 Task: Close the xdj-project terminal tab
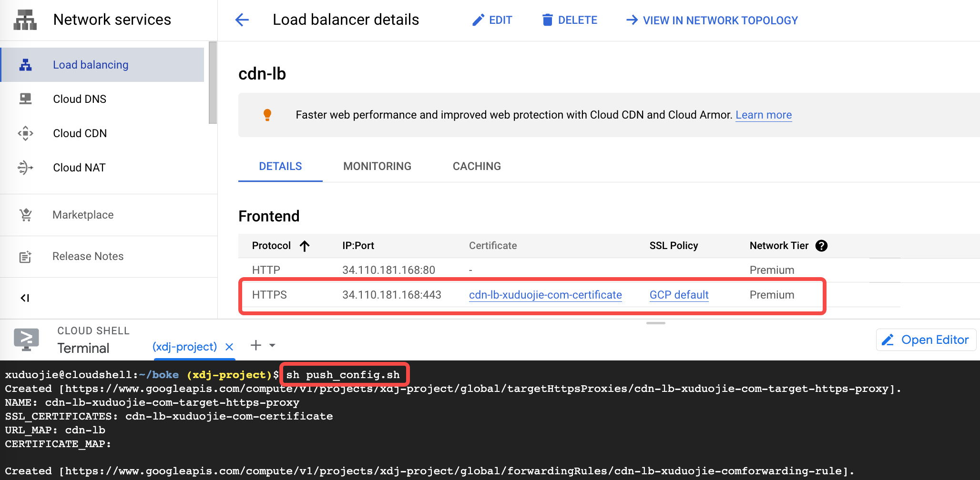tap(229, 347)
